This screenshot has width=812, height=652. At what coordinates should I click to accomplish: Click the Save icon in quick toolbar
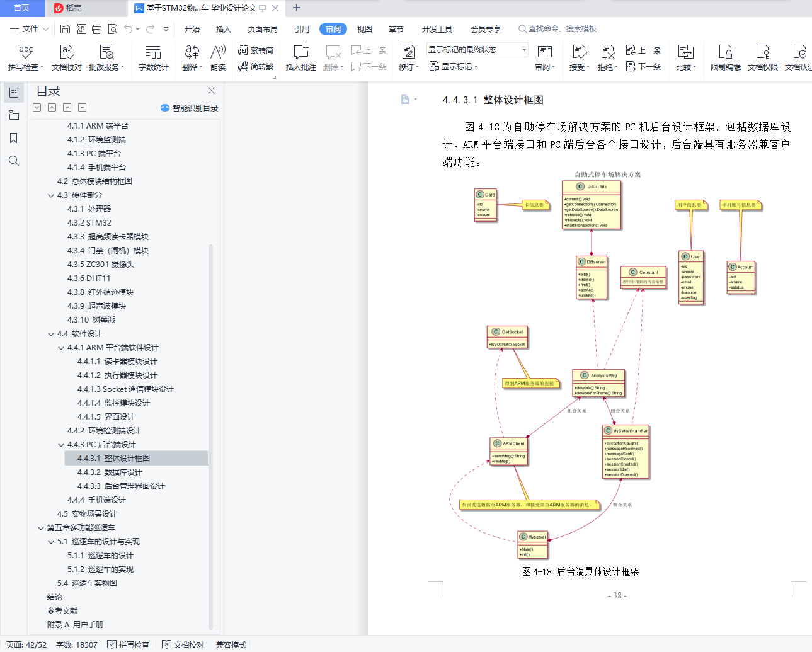click(x=65, y=29)
